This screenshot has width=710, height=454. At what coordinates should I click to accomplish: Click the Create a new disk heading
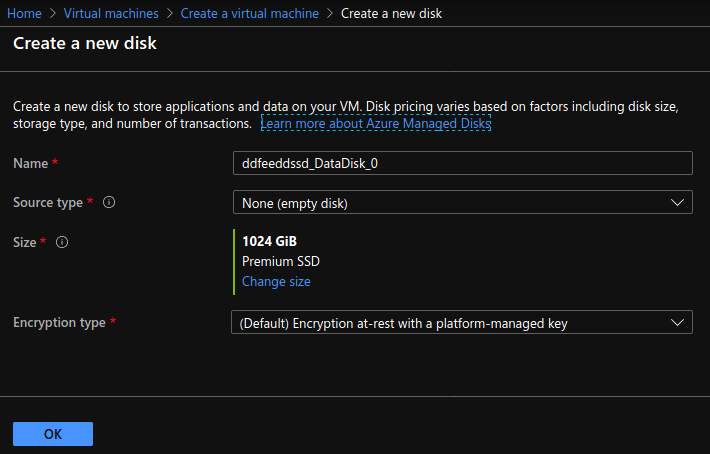[85, 44]
